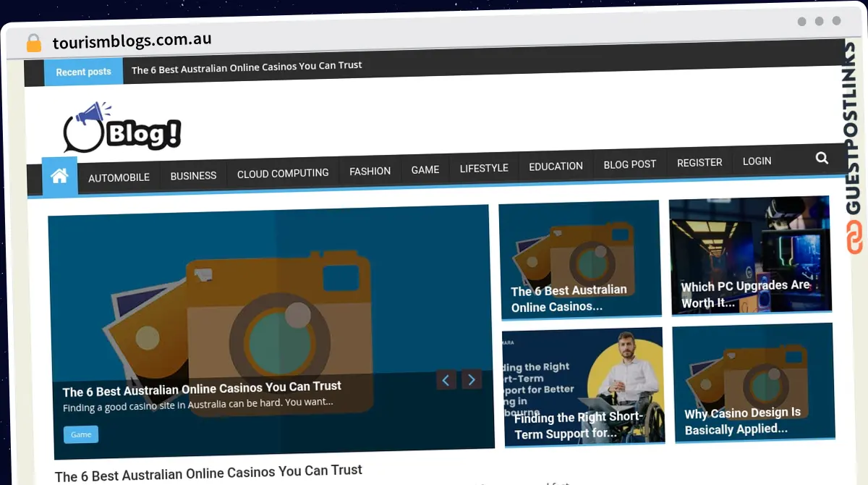Click the tourismblogs.com.au address text
Screen dimensions: 868x485
132,41
